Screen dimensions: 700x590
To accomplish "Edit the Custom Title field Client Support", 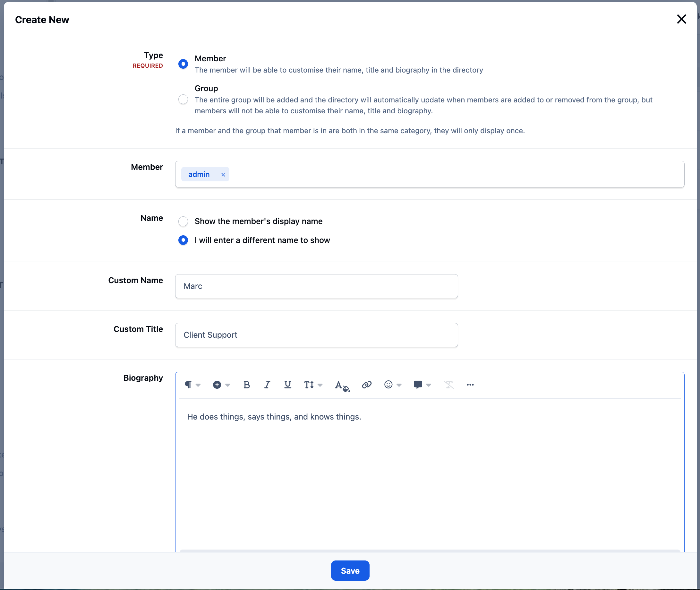I will point(317,335).
